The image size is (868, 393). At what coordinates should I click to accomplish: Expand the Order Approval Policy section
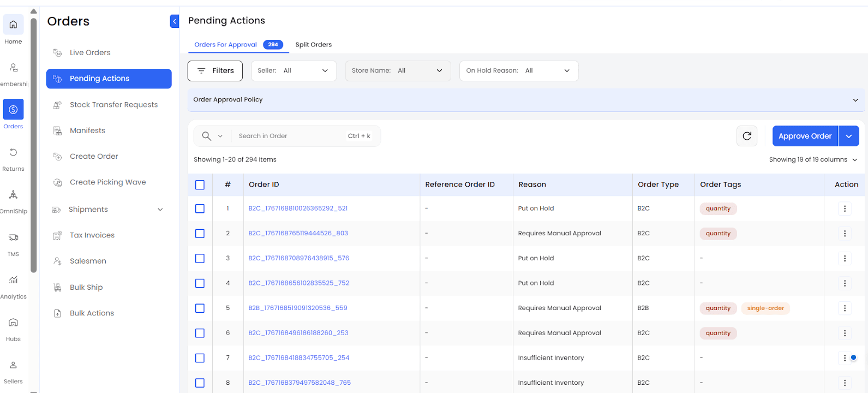(855, 100)
